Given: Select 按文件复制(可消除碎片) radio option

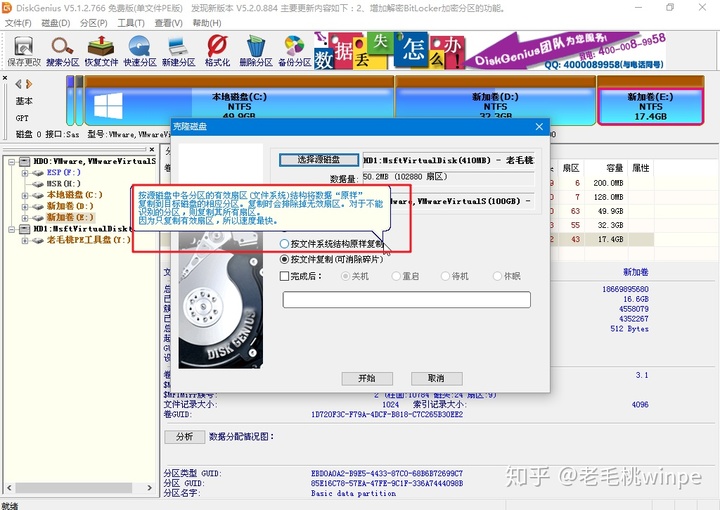Looking at the screenshot, I should click(284, 259).
